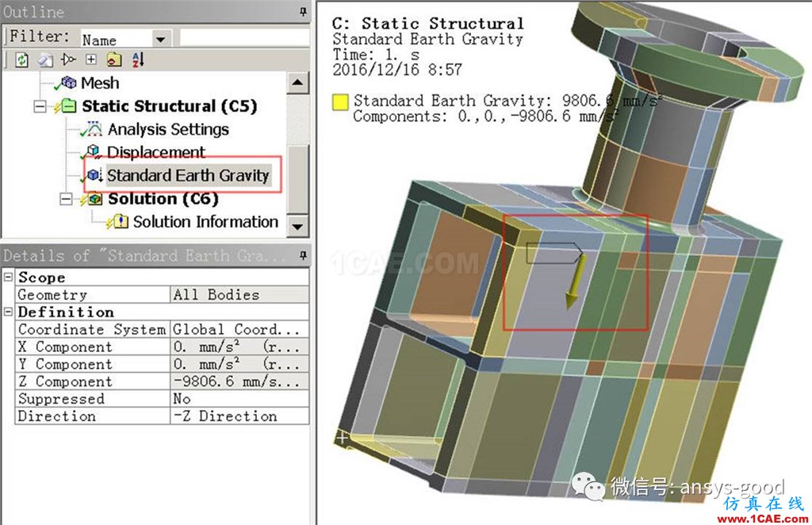Click the Components legend text
The width and height of the screenshot is (812, 525).
tap(486, 117)
